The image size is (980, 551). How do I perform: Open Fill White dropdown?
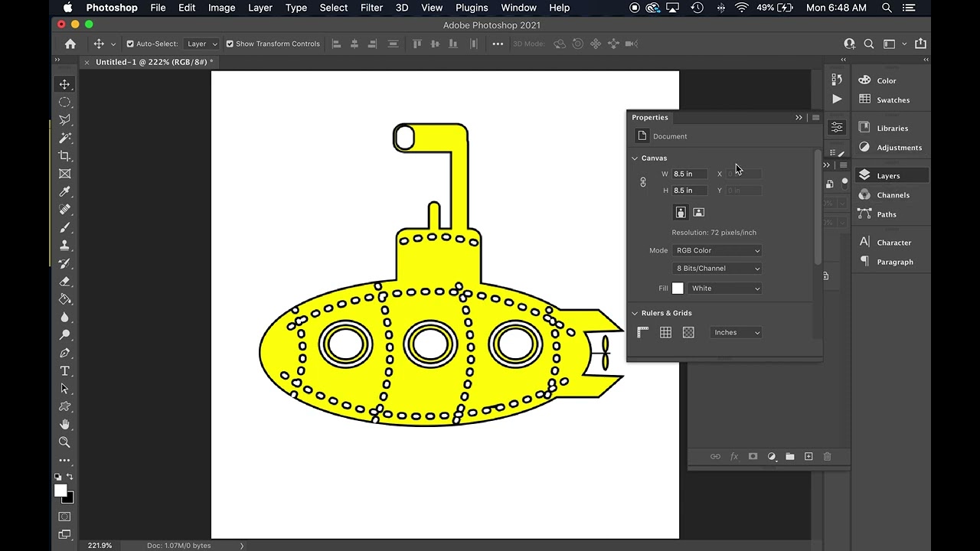coord(725,289)
